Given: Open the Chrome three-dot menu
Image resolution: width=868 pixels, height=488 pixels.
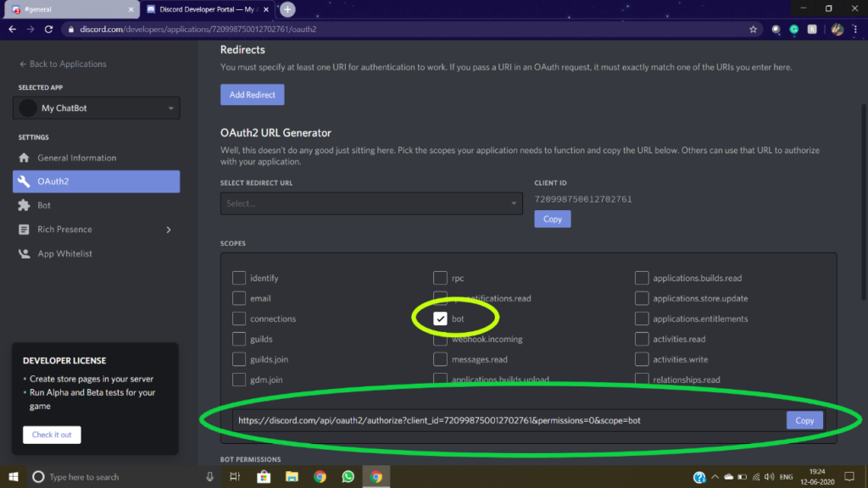Looking at the screenshot, I should (855, 30).
